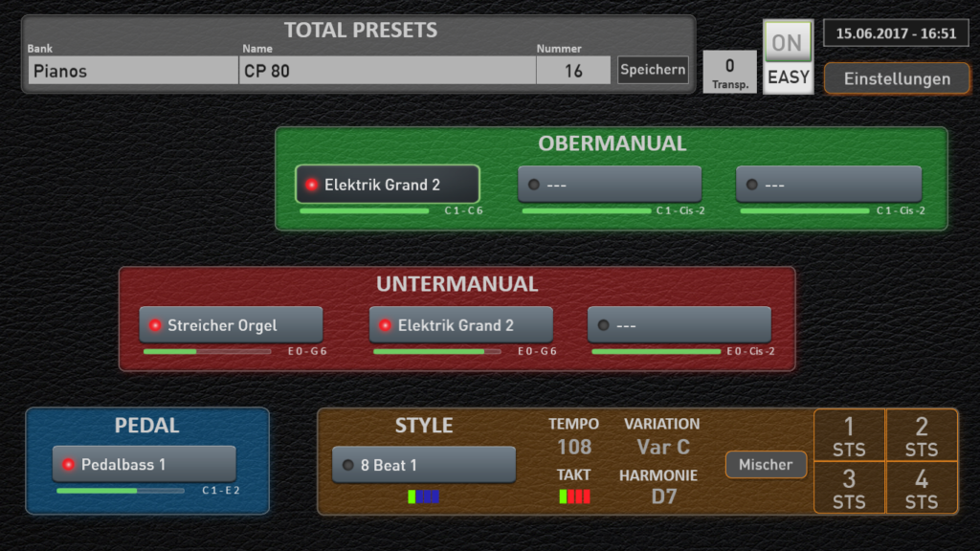This screenshot has height=551, width=980.
Task: Click Speichern to save the preset
Action: (x=653, y=69)
